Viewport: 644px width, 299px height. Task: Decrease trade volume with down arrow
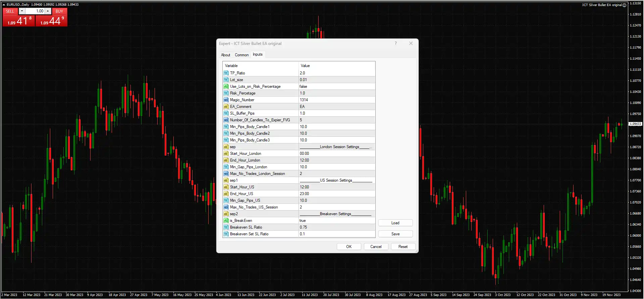[x=22, y=11]
